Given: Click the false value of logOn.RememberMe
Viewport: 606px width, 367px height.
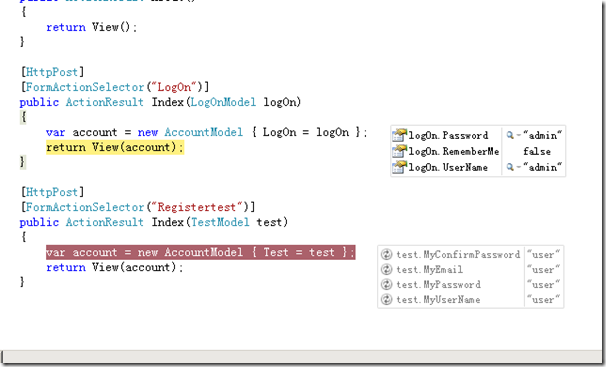Looking at the screenshot, I should point(537,151).
